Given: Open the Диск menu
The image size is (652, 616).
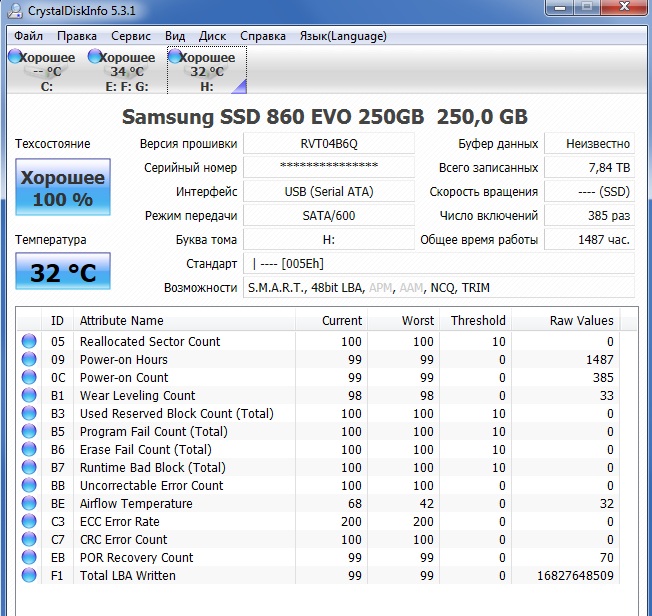Looking at the screenshot, I should tap(212, 36).
